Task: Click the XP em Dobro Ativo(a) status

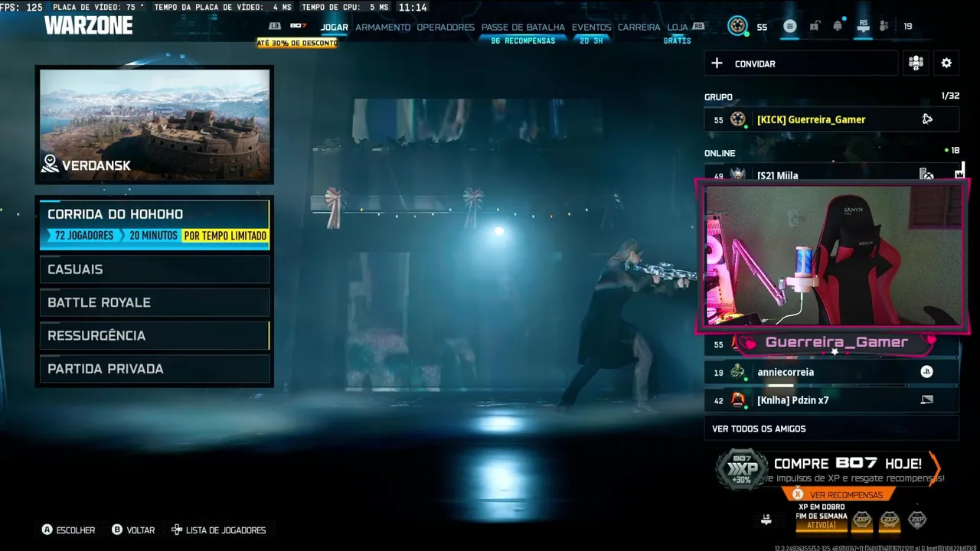Action: (x=822, y=518)
